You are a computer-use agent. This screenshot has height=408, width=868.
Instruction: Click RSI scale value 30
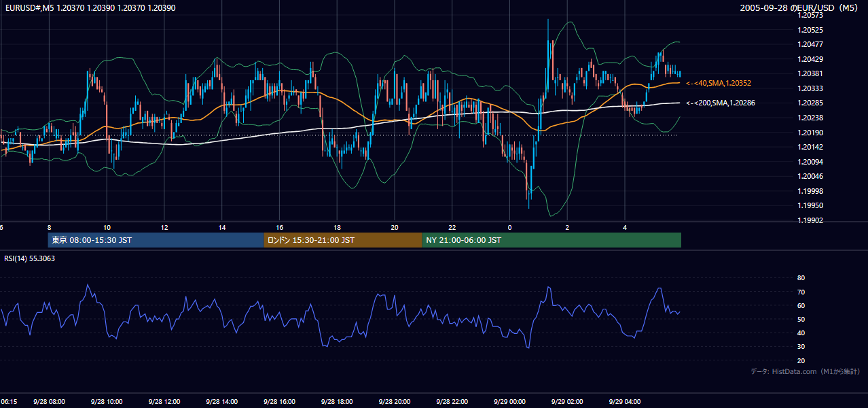pos(801,347)
